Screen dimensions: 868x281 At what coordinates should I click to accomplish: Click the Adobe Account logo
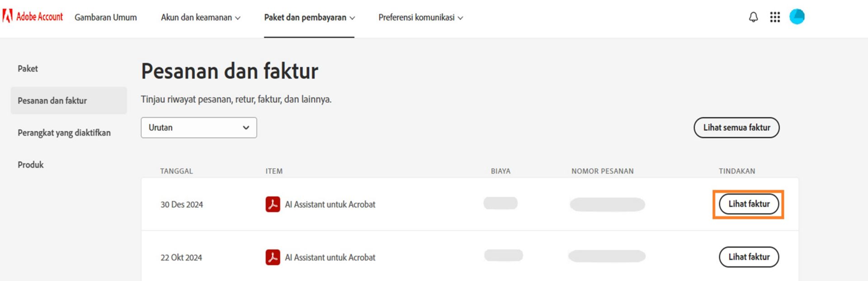(33, 17)
